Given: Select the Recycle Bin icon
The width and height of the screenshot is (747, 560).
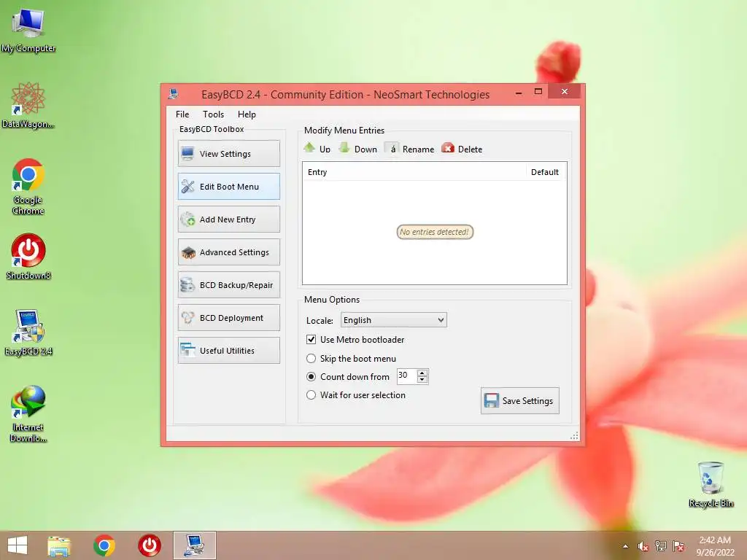Looking at the screenshot, I should pos(711,484).
